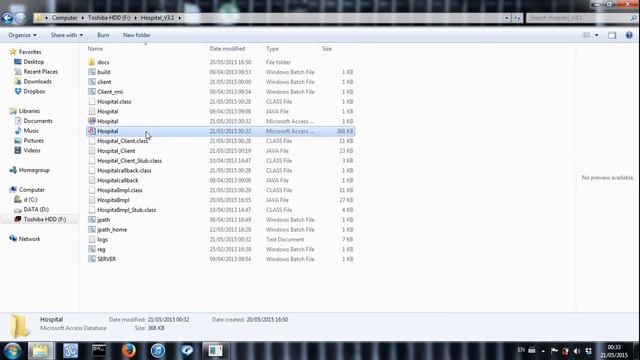Open Pictures library
This screenshot has width=640, height=360.
click(x=33, y=140)
